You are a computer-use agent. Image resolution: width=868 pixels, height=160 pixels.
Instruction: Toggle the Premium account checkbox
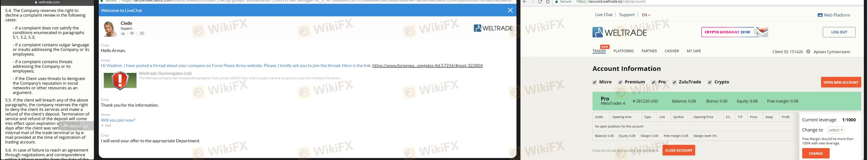pos(620,82)
